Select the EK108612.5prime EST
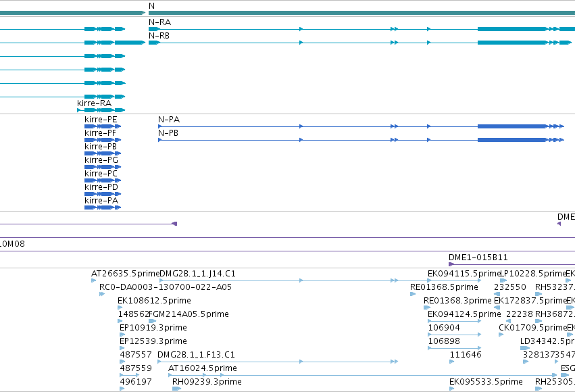This screenshot has width=575, height=392. tap(120, 308)
